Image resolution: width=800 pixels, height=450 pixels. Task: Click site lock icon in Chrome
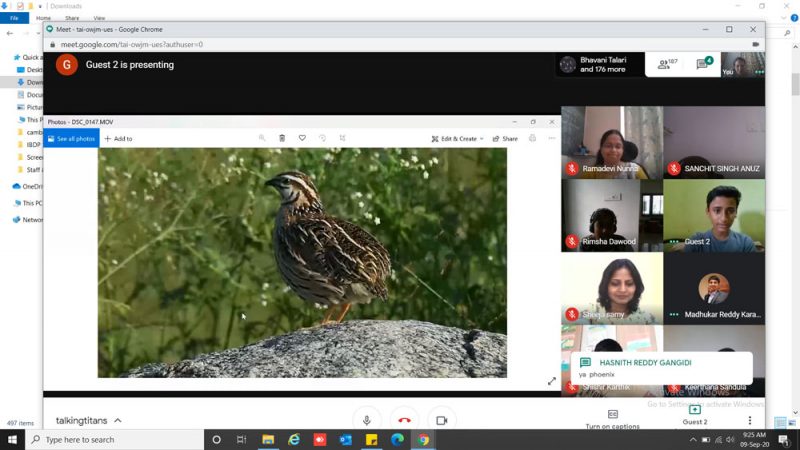tap(52, 44)
